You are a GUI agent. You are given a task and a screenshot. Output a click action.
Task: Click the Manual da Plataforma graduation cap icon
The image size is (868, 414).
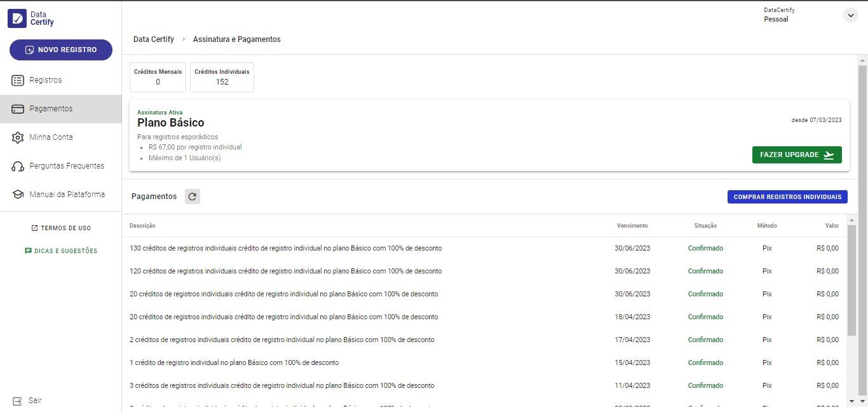click(18, 195)
